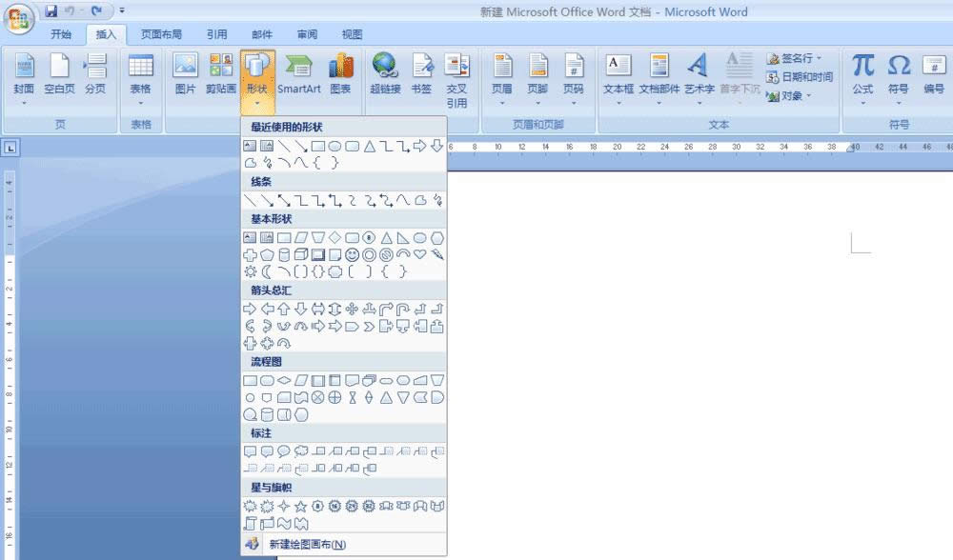
Task: Insert a Picture from the 插图 group
Action: click(184, 76)
